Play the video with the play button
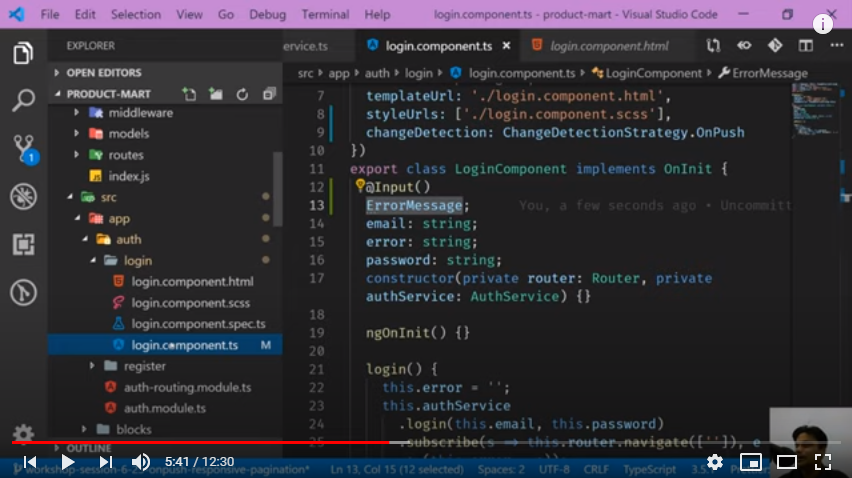 pyautogui.click(x=67, y=462)
